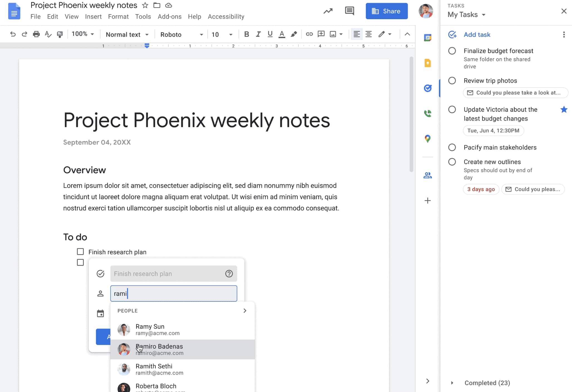Open Google Keep from side panel
572x392 pixels.
(x=428, y=63)
